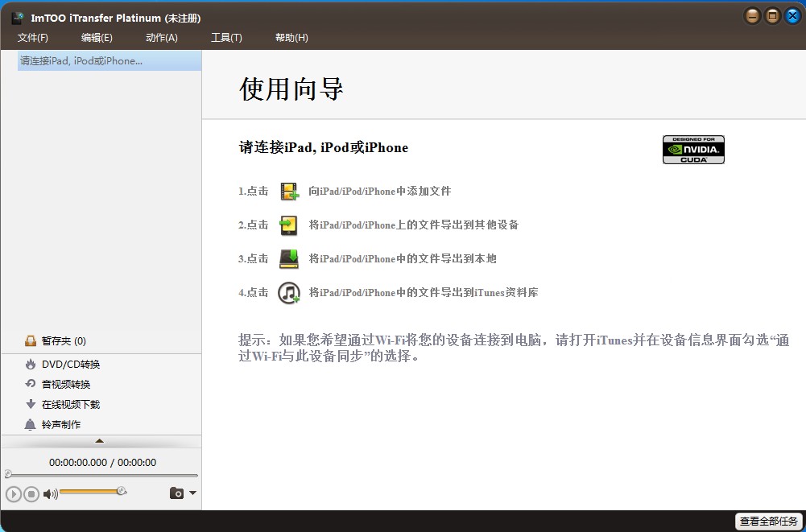
Task: Open the snapshot dropdown arrow beside the camera
Action: [x=192, y=493]
